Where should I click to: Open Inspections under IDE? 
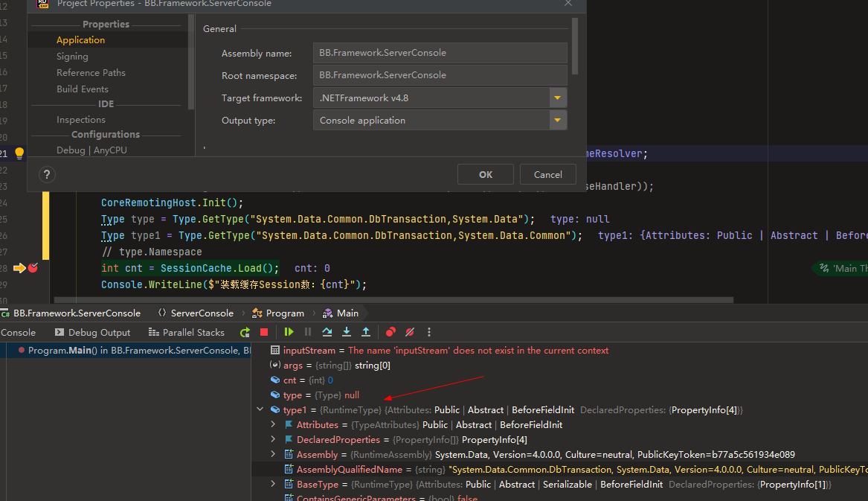coord(81,120)
